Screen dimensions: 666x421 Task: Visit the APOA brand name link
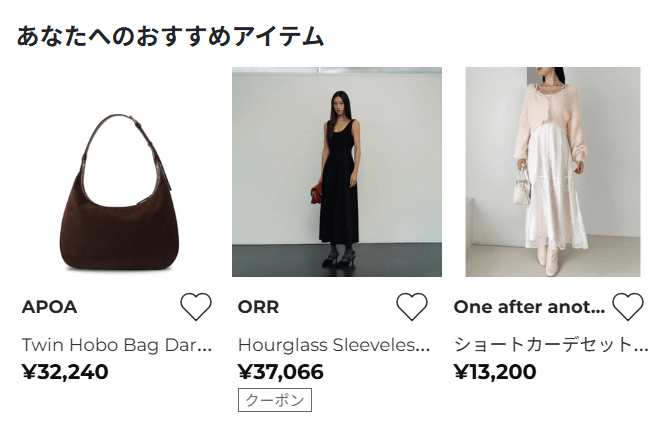coord(49,307)
